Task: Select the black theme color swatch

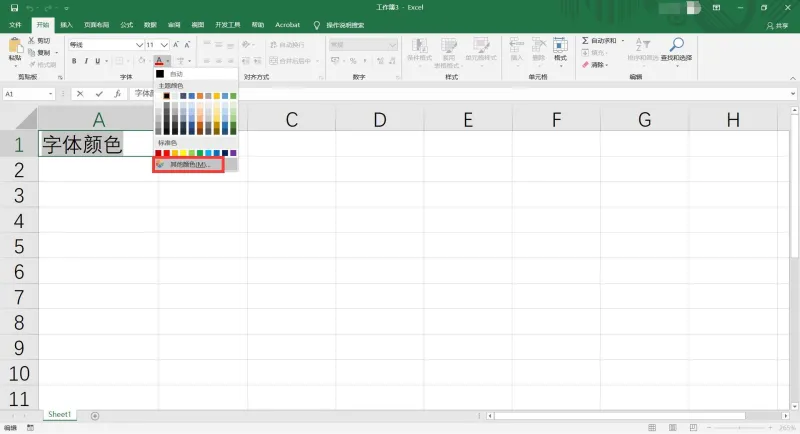Action: (x=166, y=96)
